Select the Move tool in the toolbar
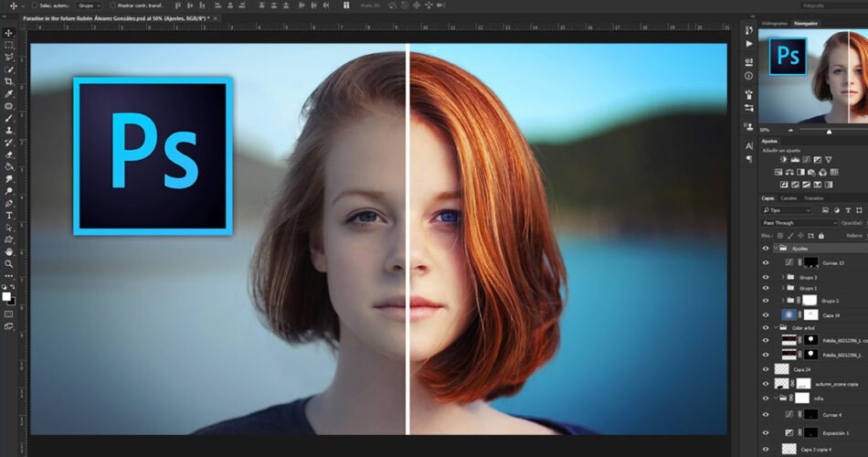This screenshot has height=457, width=868. [x=9, y=33]
